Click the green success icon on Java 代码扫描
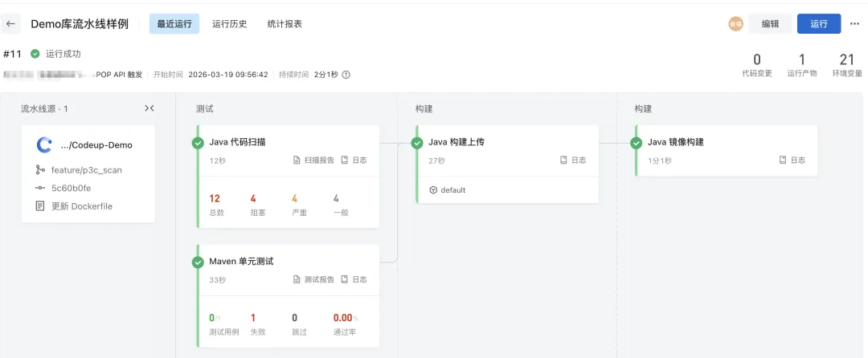This screenshot has height=358, width=868. [198, 143]
